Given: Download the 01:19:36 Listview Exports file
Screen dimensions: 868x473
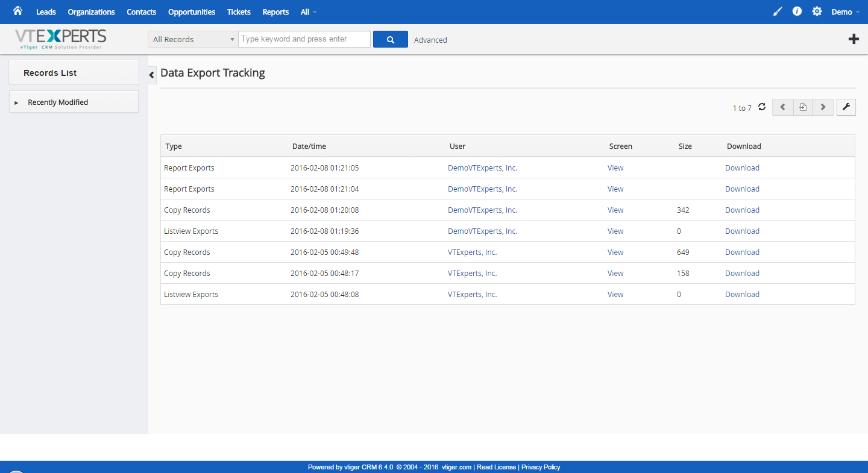Looking at the screenshot, I should point(742,231).
